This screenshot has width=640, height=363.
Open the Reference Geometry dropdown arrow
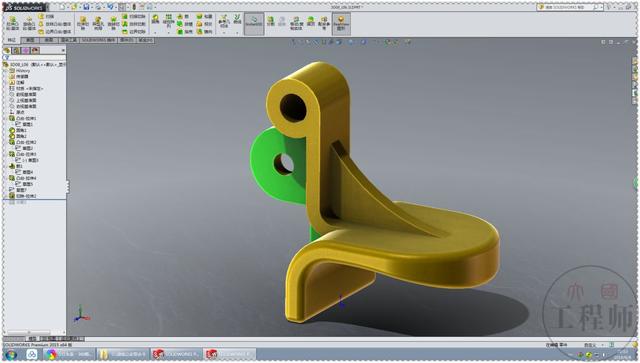coord(224,33)
